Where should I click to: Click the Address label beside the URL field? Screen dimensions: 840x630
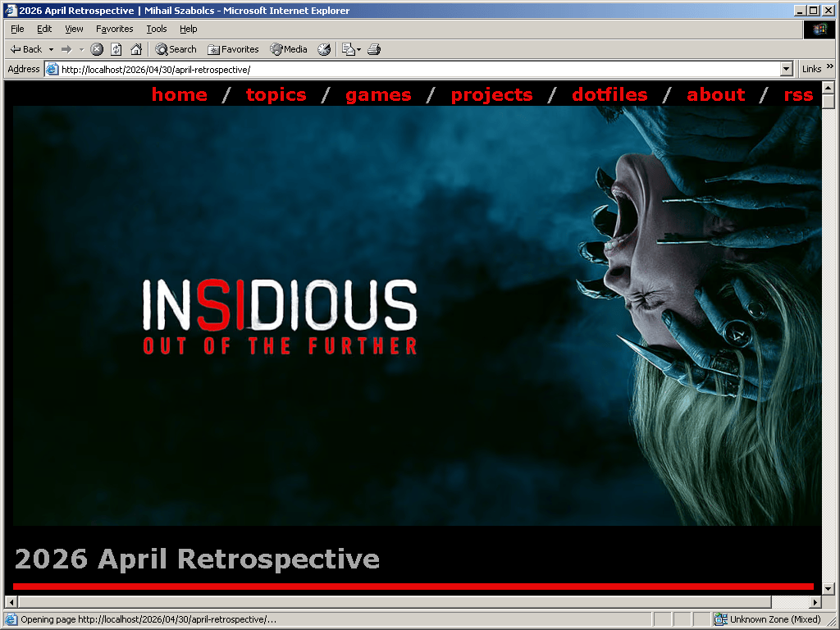pos(24,69)
